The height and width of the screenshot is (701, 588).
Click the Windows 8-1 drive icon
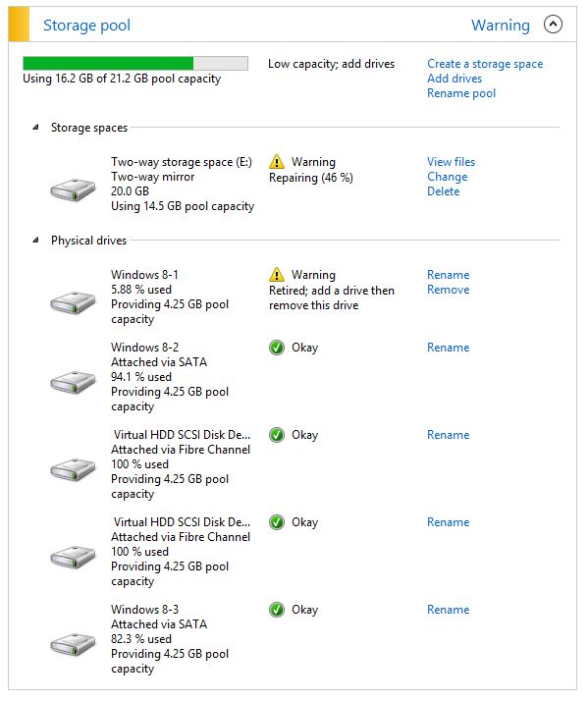coord(73,302)
